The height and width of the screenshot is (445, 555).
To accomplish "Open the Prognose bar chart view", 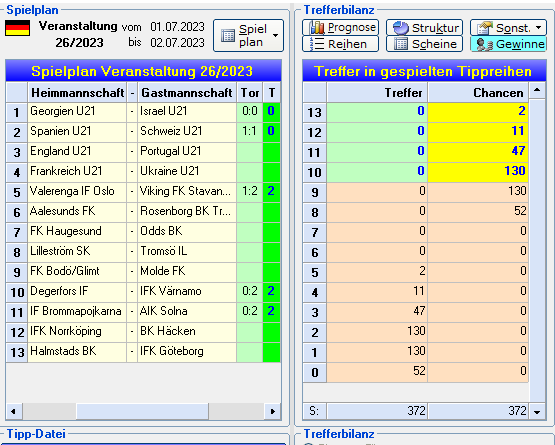I will [x=341, y=27].
